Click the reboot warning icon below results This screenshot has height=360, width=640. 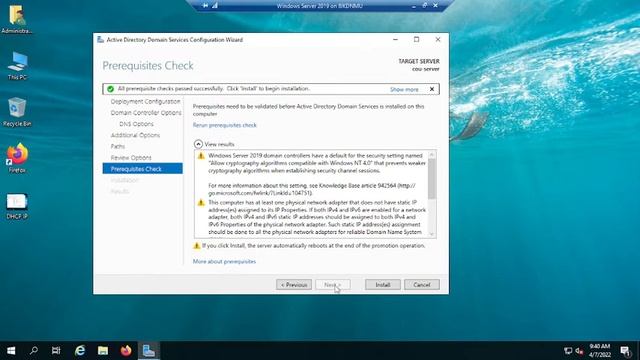196,246
